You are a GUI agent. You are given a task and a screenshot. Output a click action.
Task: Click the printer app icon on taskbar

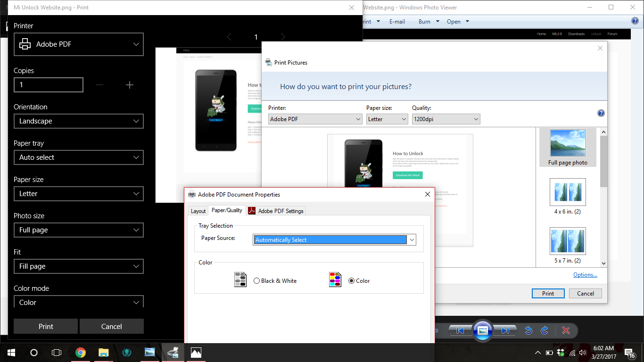[x=173, y=352]
